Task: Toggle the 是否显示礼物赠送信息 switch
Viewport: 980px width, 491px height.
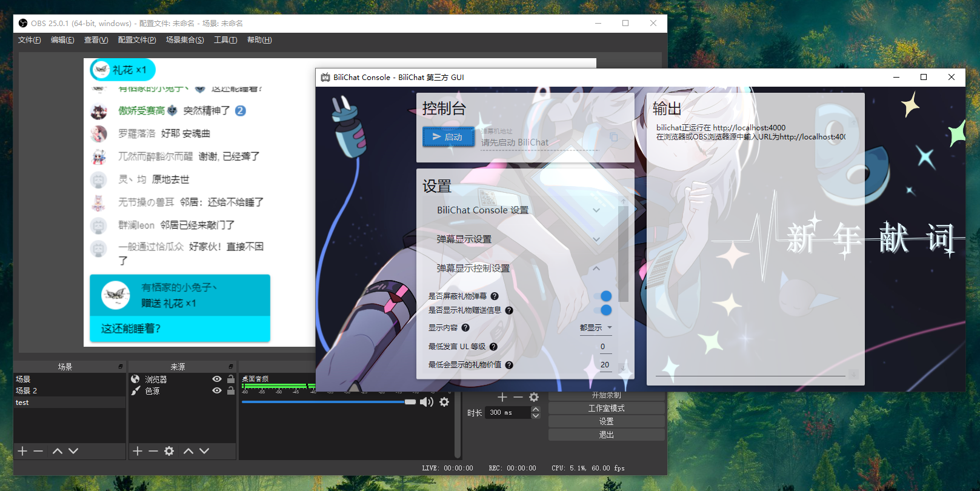Action: pos(603,310)
